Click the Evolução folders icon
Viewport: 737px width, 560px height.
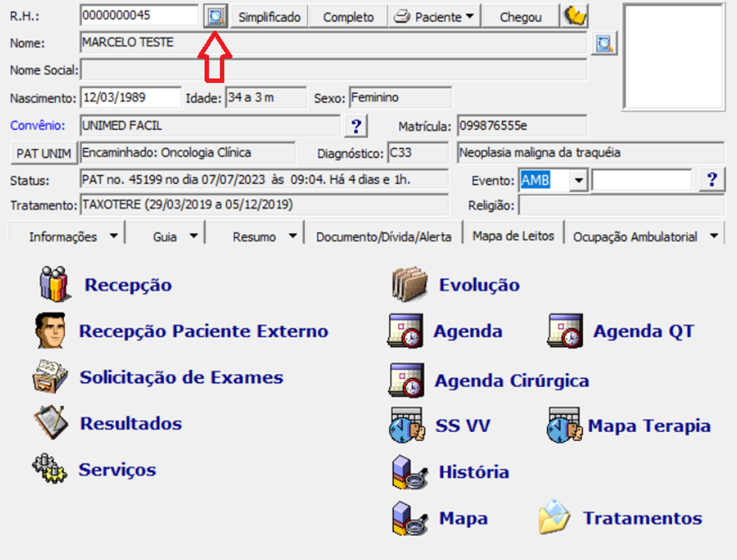point(410,285)
